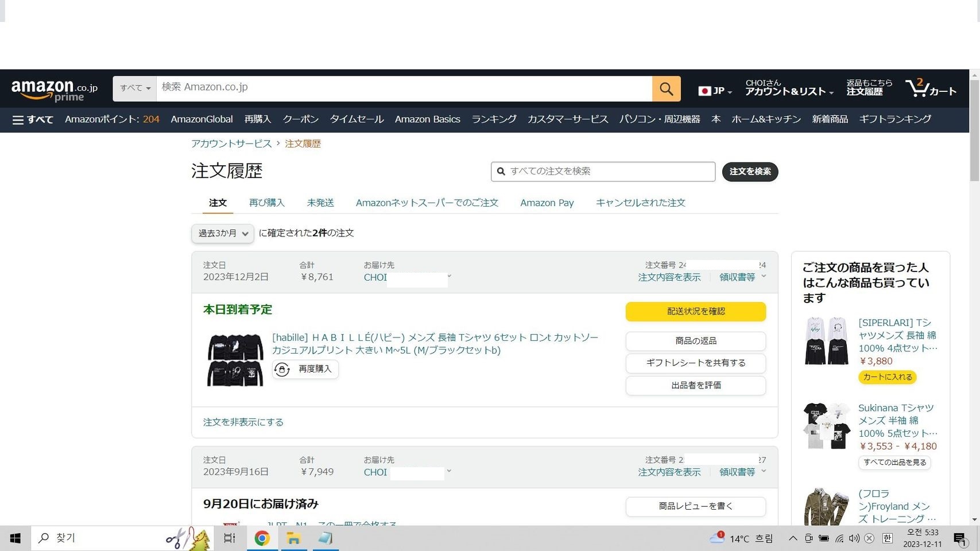Open the habille black shirt set thumbnail

point(235,360)
